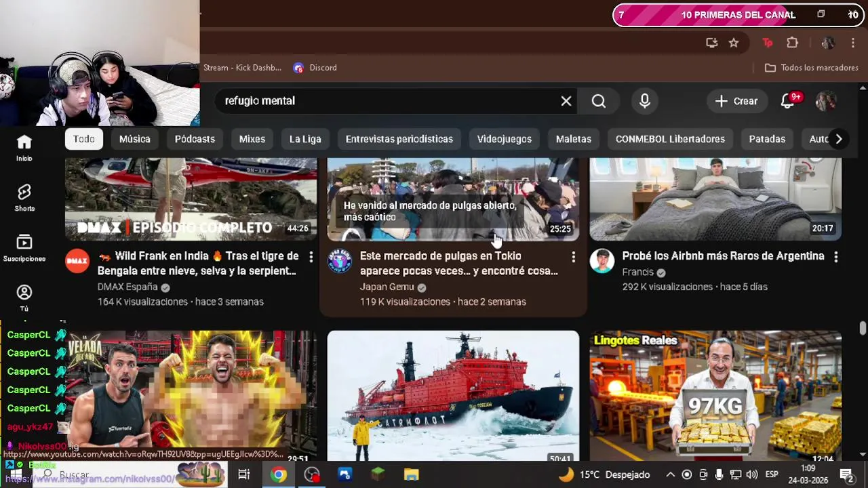This screenshot has width=868, height=488.
Task: Select the Patadas filter chip
Action: [767, 139]
